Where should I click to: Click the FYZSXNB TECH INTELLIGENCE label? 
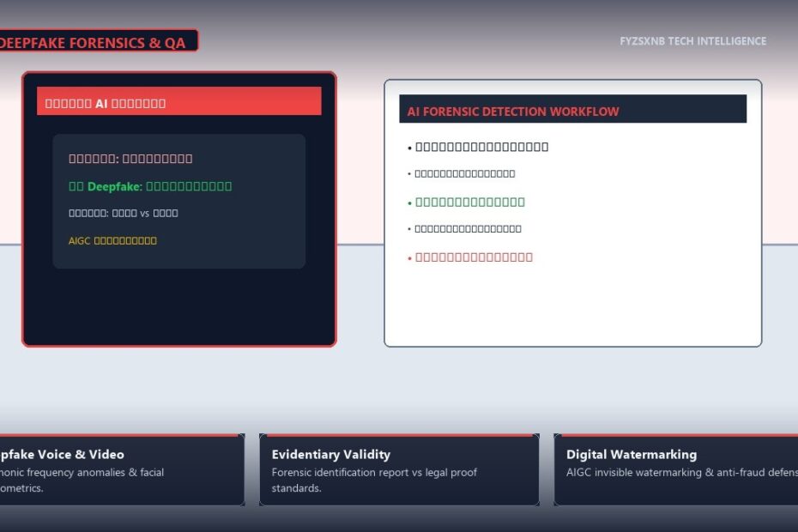pos(692,41)
